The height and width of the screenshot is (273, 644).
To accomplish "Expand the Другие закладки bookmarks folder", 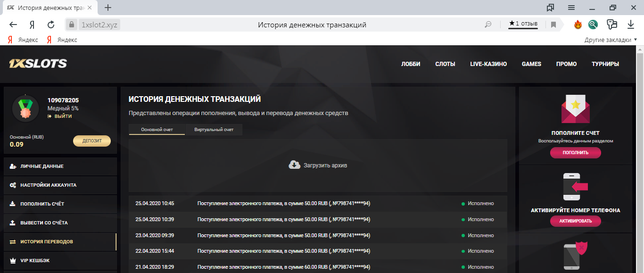I will [611, 40].
